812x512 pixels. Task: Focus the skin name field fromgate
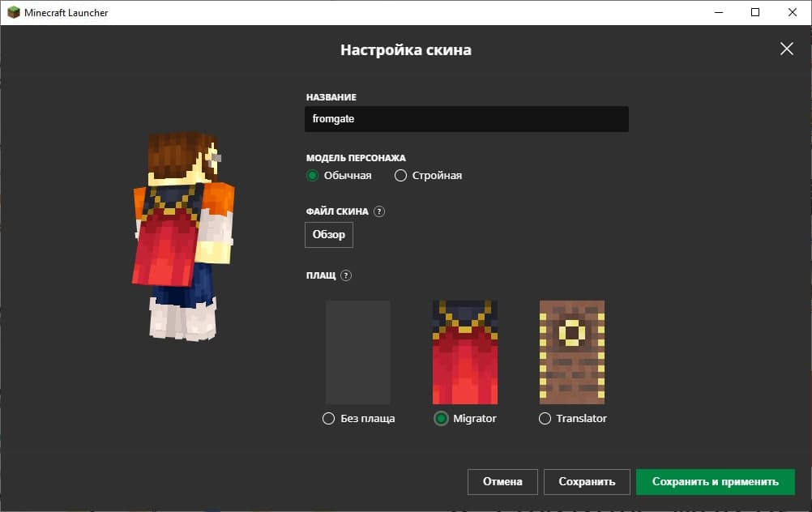tap(467, 119)
